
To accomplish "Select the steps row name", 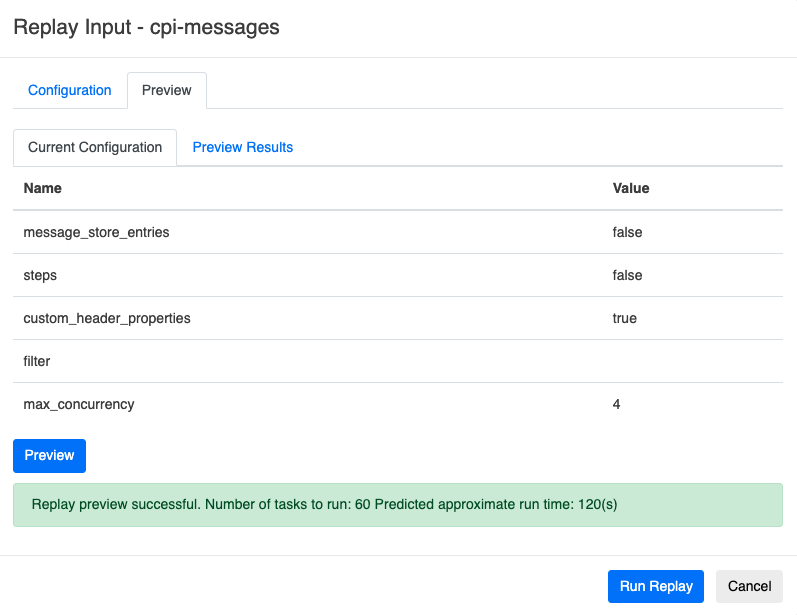I will (41, 275).
